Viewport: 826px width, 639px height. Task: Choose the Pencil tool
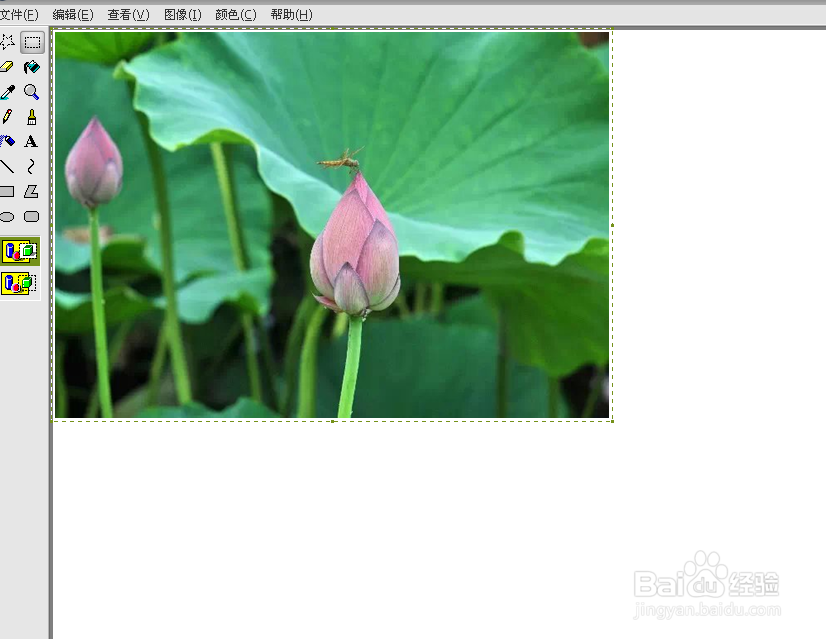7,116
